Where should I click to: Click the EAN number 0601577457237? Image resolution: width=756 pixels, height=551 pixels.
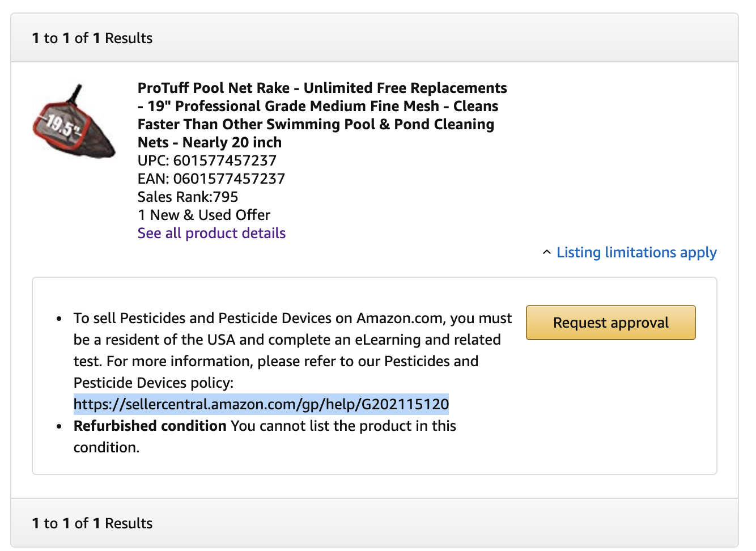[229, 179]
